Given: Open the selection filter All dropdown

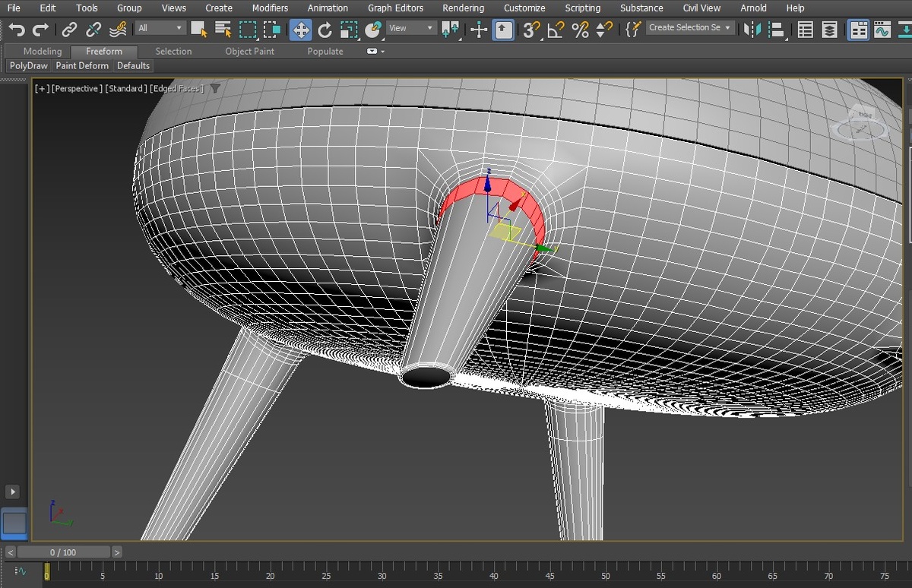Looking at the screenshot, I should point(160,28).
